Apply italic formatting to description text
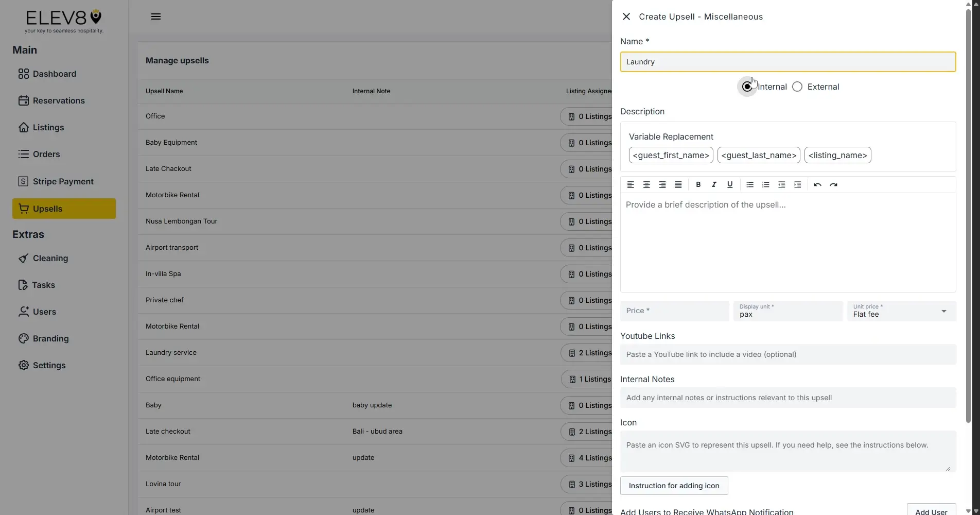 click(x=714, y=184)
